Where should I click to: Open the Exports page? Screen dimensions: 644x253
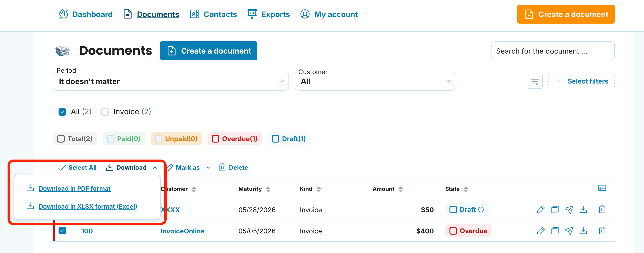(x=268, y=14)
